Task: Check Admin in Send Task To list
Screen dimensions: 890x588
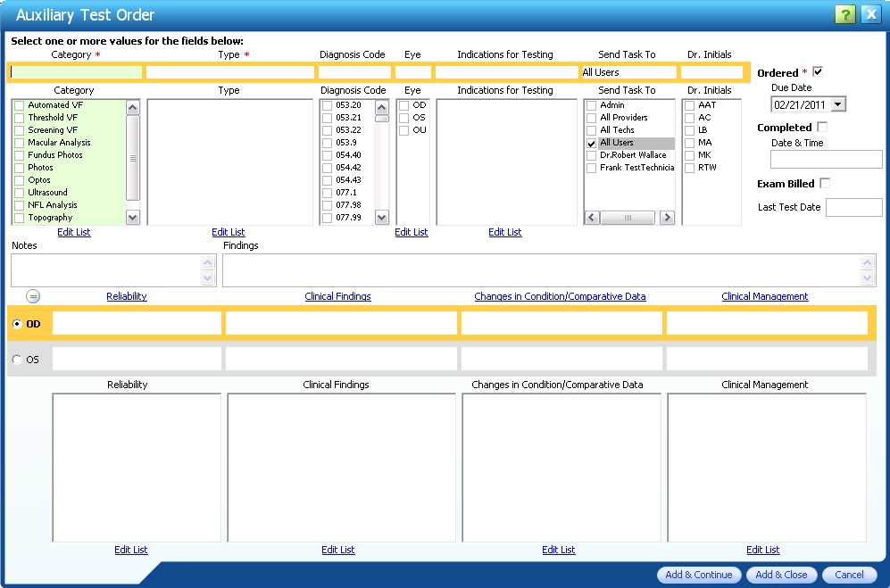Action: 592,105
